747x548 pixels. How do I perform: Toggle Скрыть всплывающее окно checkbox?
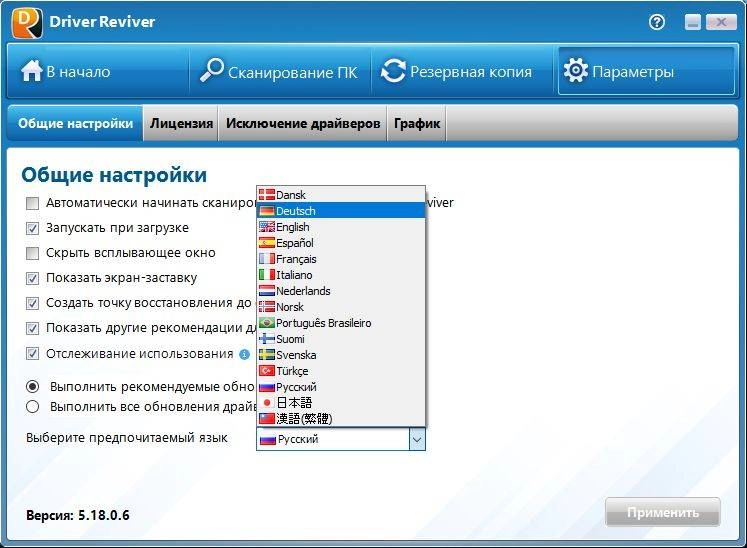32,253
